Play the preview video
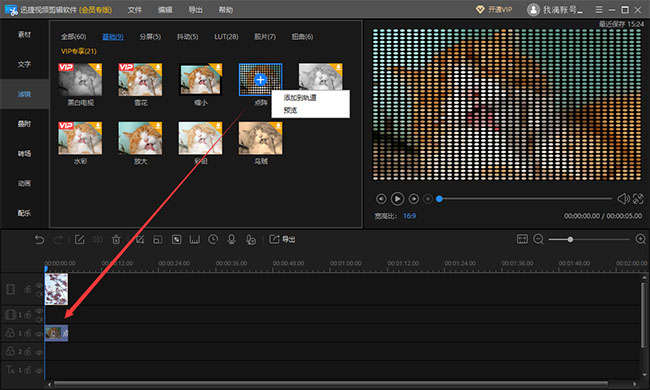 [397, 199]
